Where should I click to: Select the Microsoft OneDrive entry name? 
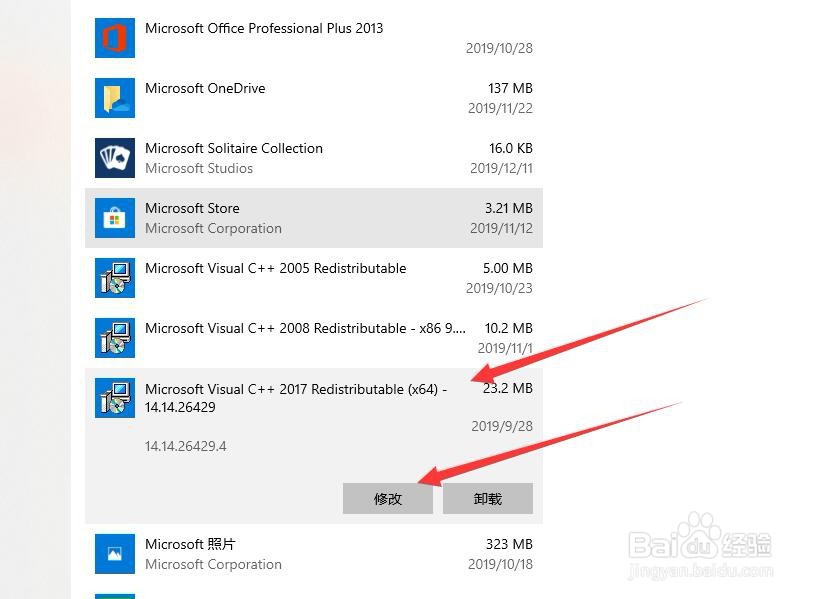(x=205, y=88)
